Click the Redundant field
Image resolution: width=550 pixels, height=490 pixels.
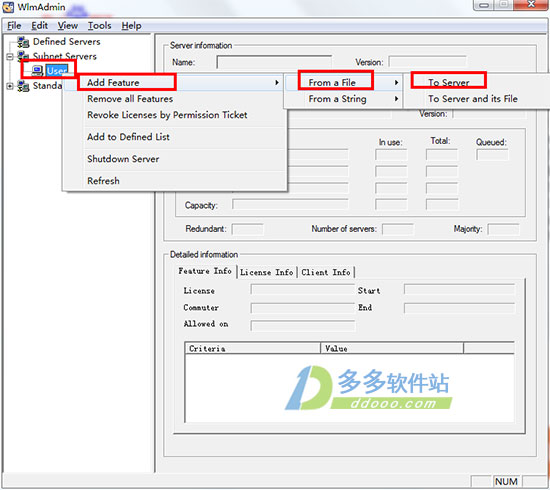[x=247, y=229]
